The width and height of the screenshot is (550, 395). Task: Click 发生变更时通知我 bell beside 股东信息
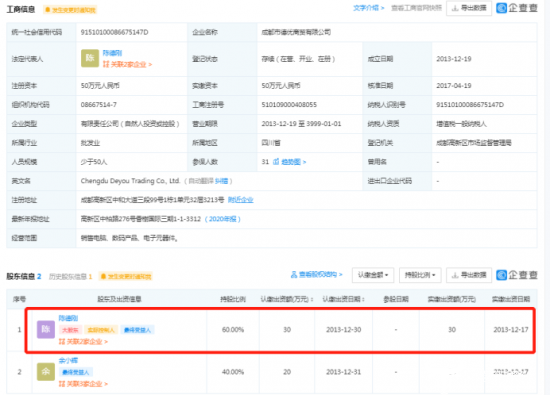pyautogui.click(x=126, y=276)
